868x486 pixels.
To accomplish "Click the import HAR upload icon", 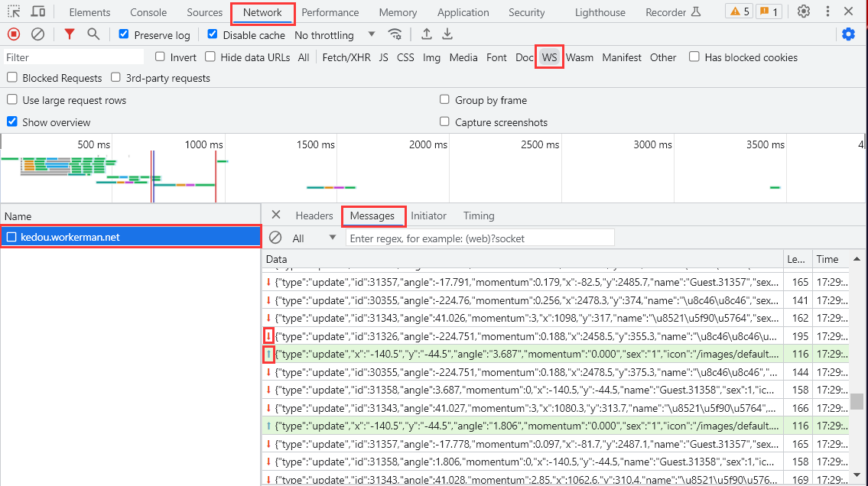I will click(x=427, y=34).
